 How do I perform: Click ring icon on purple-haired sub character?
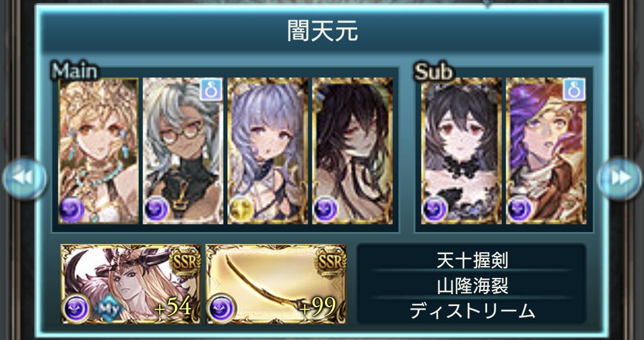[574, 90]
